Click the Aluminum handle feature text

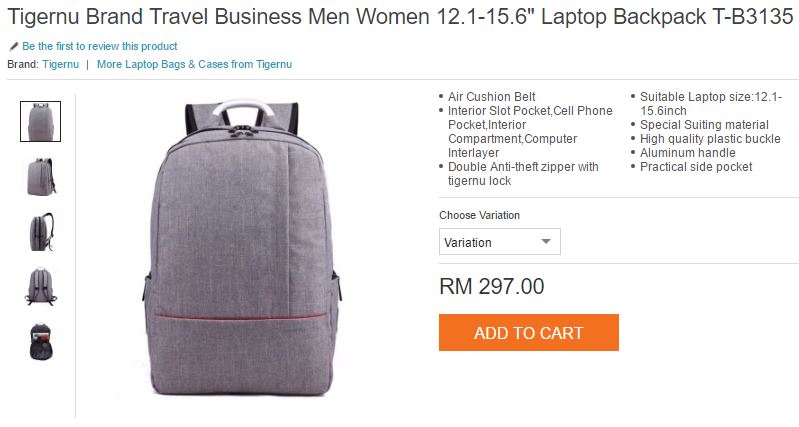pos(687,153)
